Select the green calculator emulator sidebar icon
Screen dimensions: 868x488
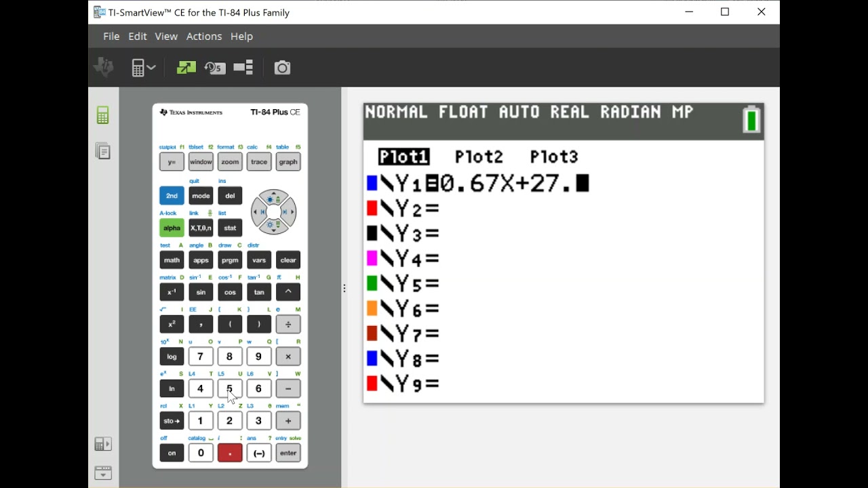coord(103,115)
